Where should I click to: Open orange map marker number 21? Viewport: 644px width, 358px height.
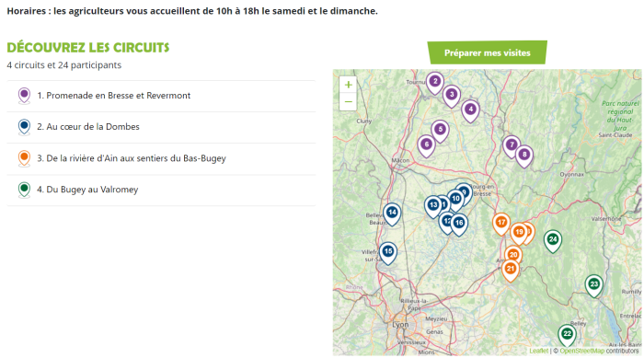tap(510, 270)
